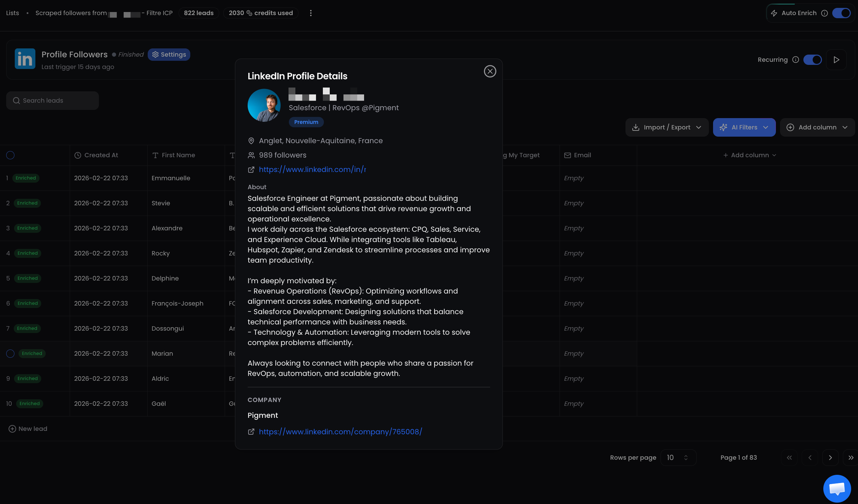858x504 pixels.
Task: Close the LinkedIn Profile Details dialog
Action: click(490, 71)
